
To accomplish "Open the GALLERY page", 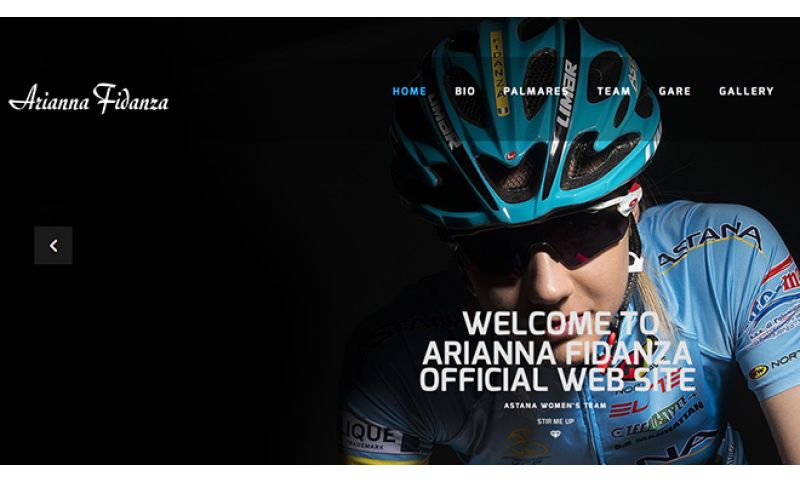I will click(x=746, y=91).
